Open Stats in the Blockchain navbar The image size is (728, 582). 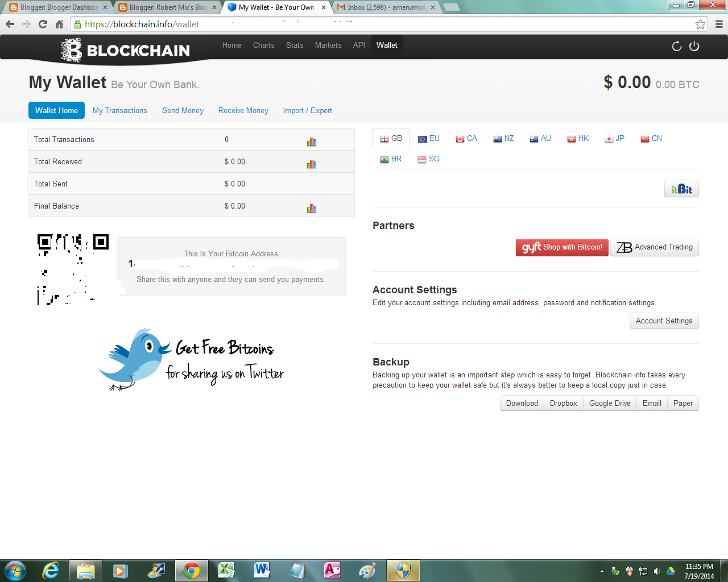pos(295,45)
